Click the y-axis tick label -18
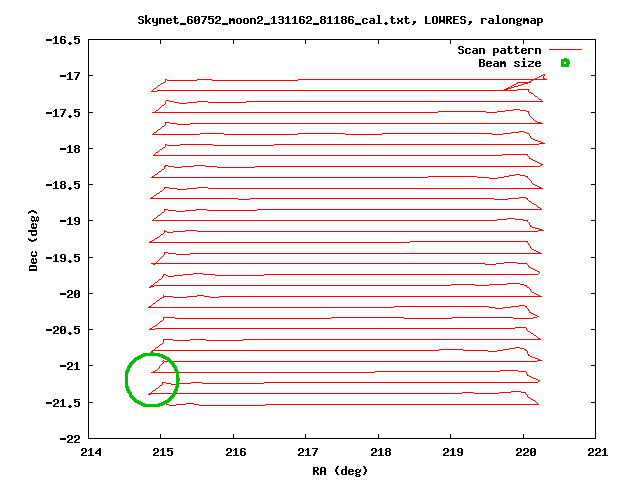Image resolution: width=640 pixels, height=480 pixels. (x=70, y=149)
